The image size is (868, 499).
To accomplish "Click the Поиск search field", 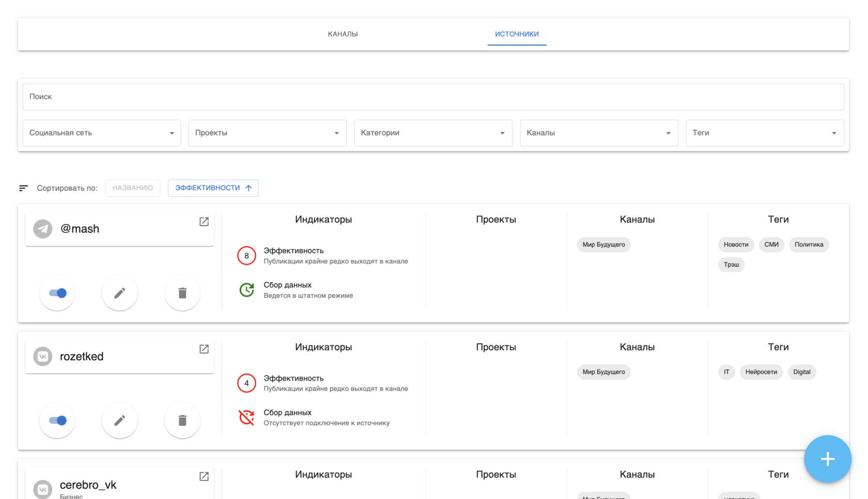I will pyautogui.click(x=433, y=97).
